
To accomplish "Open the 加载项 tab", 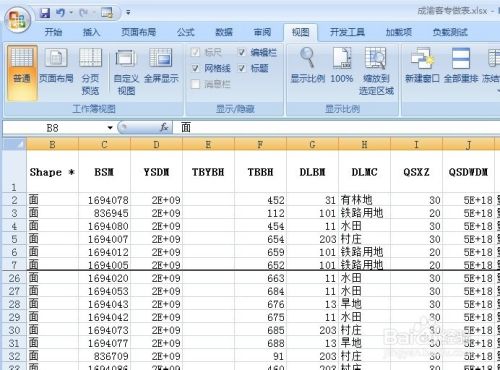I will click(399, 32).
